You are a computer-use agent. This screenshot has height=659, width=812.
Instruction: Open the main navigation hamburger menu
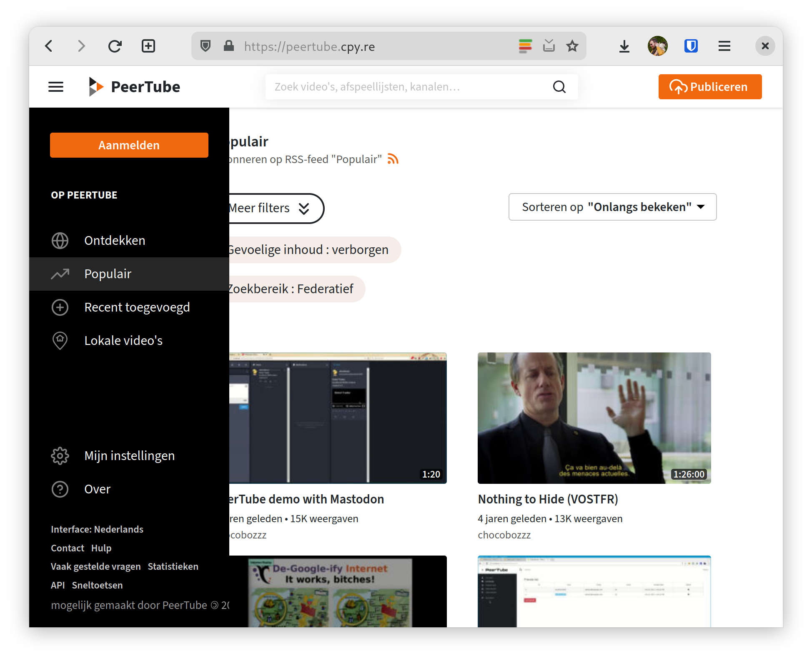pyautogui.click(x=55, y=87)
